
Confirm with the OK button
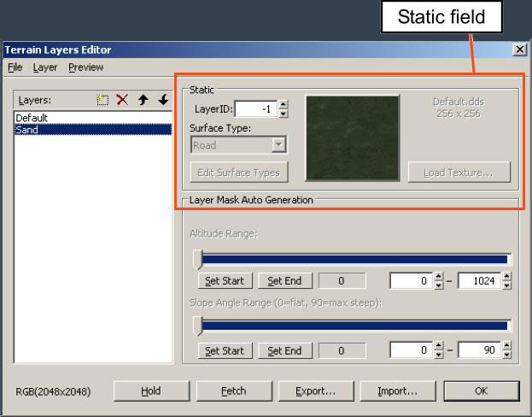(x=482, y=391)
